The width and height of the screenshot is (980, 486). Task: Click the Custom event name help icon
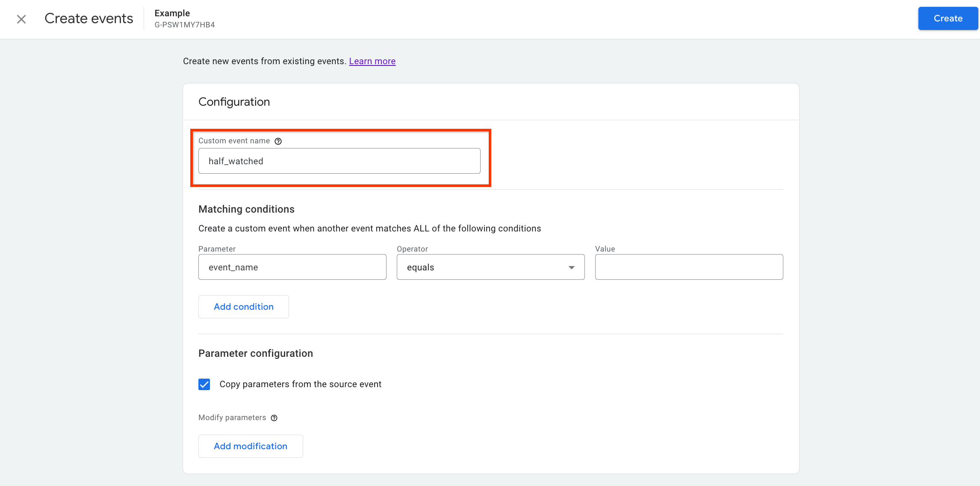pyautogui.click(x=278, y=141)
